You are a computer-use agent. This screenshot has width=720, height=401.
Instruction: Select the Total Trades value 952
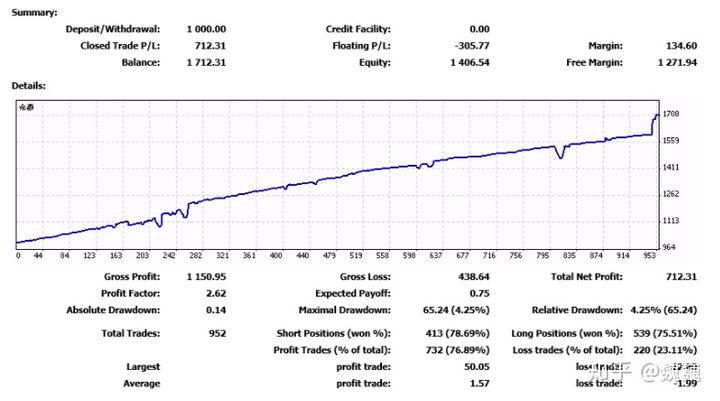click(213, 332)
